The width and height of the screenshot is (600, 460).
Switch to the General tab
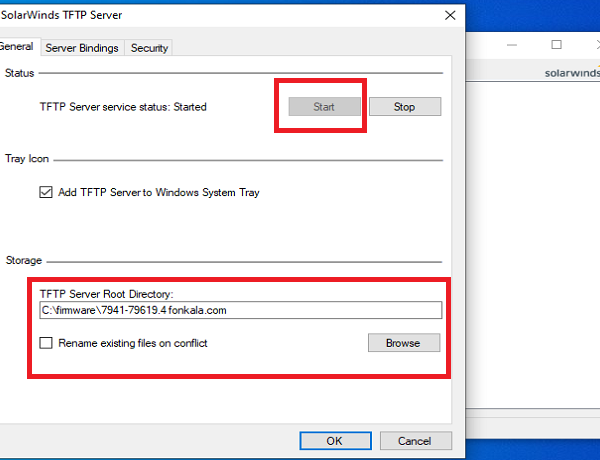(x=17, y=47)
